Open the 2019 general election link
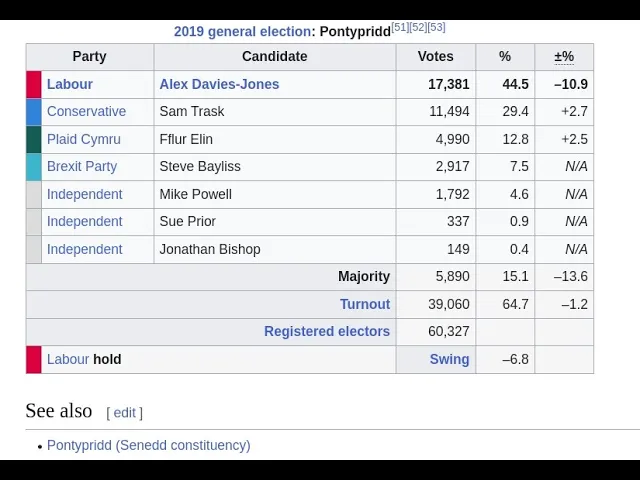Viewport: 640px width, 480px height. pos(242,31)
